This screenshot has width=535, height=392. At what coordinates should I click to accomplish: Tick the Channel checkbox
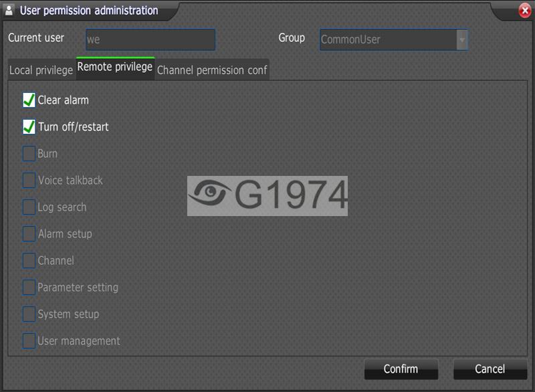coord(29,261)
